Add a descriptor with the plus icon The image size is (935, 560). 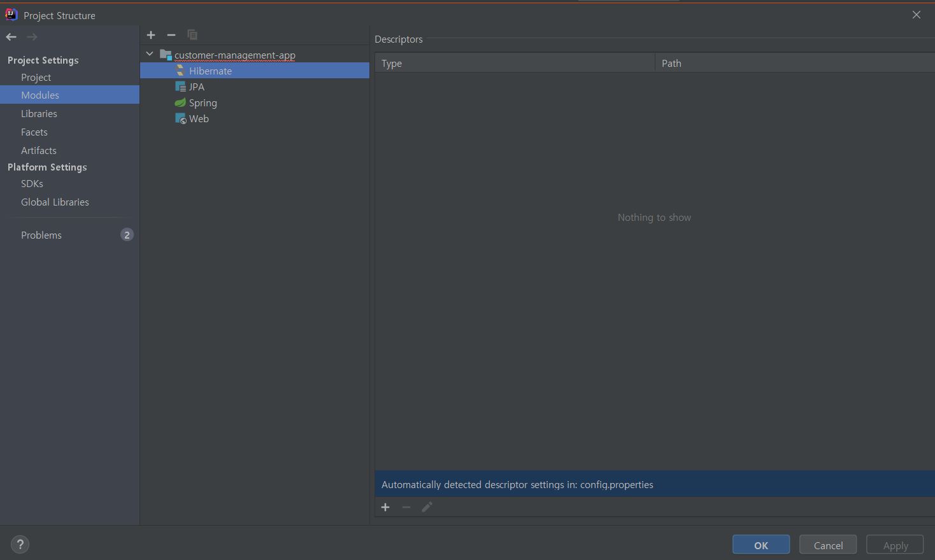tap(385, 507)
